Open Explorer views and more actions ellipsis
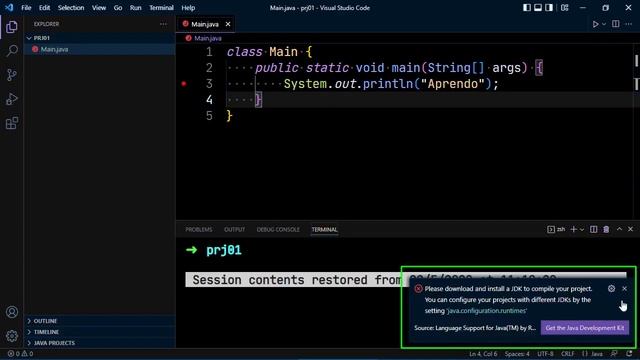The height and width of the screenshot is (360, 640). click(163, 24)
